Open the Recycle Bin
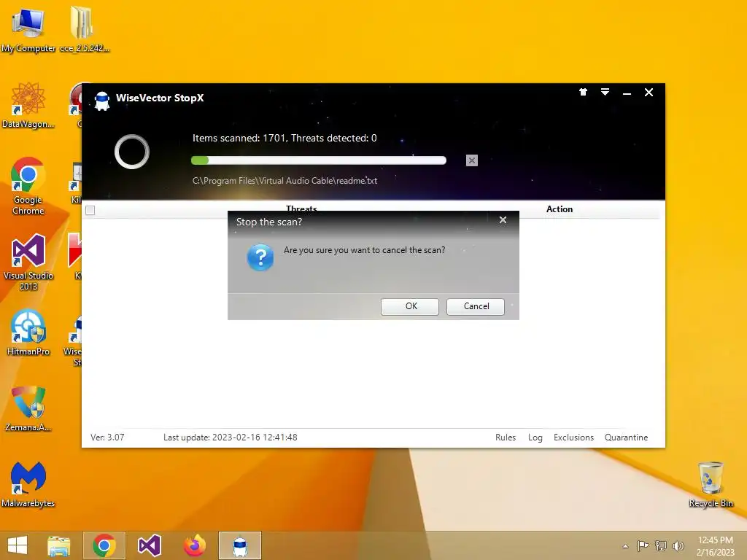 711,484
